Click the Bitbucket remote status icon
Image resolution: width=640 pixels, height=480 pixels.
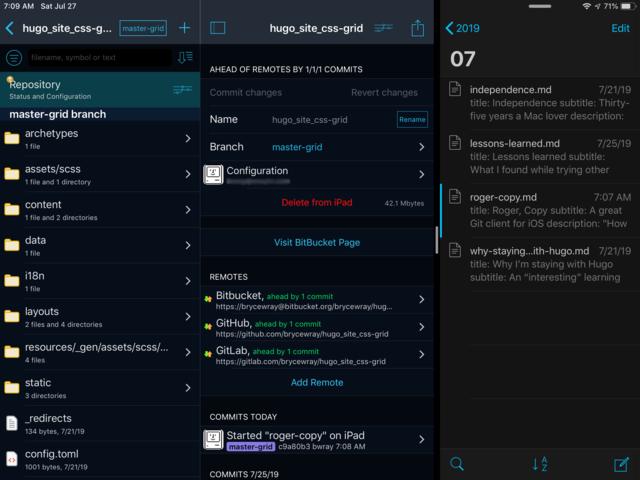point(208,299)
